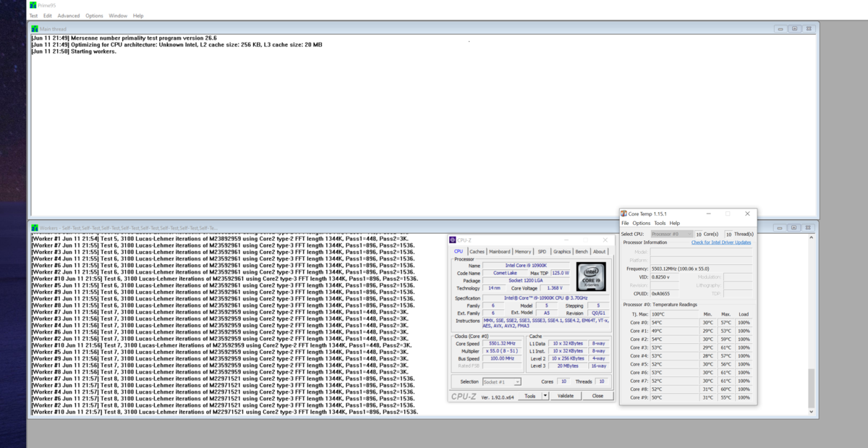The image size is (868, 448).
Task: Click the Tools button in CPU-Z
Action: [x=529, y=396]
